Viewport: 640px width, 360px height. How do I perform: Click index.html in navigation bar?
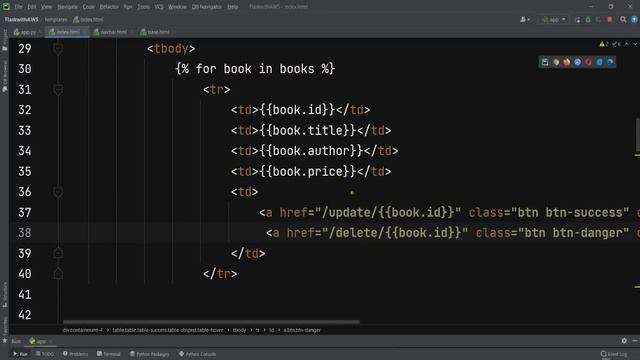pos(89,20)
